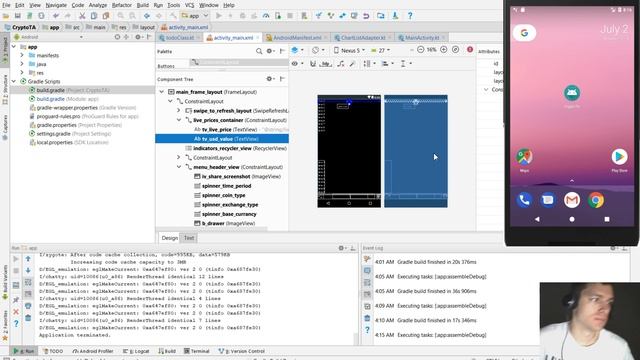Click the zoom to fit icon
The width and height of the screenshot is (640, 360).
pyautogui.click(x=455, y=50)
